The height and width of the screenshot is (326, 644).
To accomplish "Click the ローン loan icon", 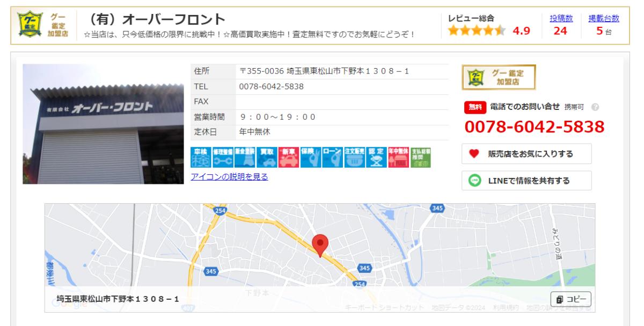I will (x=333, y=157).
